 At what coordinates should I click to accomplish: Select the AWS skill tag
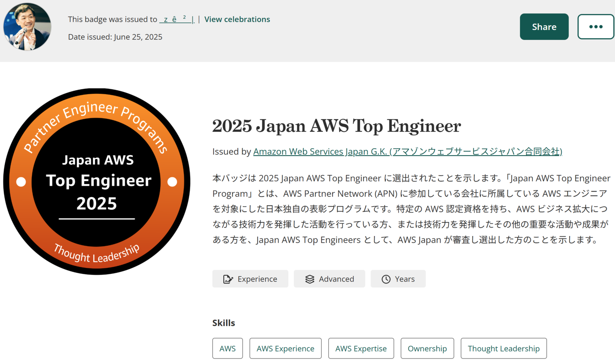[228, 349]
